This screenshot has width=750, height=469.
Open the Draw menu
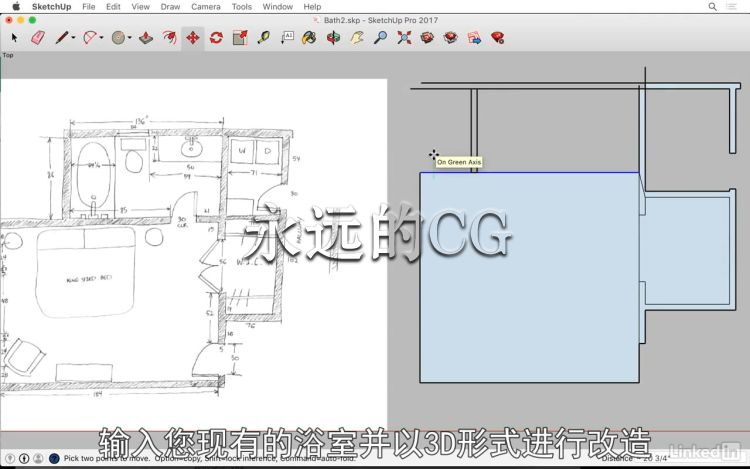[x=170, y=7]
